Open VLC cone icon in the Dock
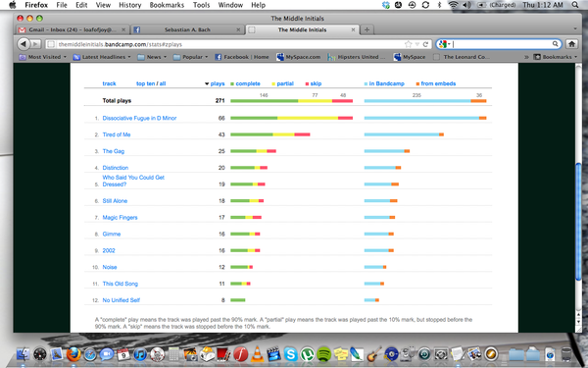The width and height of the screenshot is (588, 368). point(257,354)
